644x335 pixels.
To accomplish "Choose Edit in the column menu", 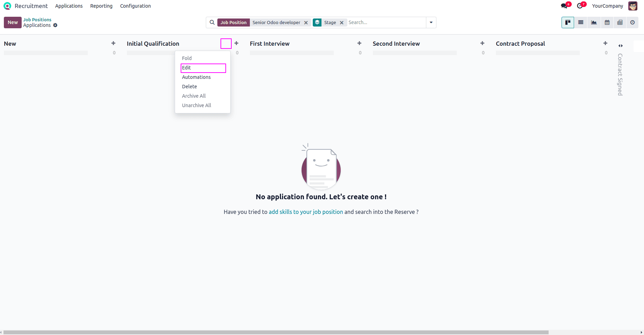I will (x=203, y=68).
